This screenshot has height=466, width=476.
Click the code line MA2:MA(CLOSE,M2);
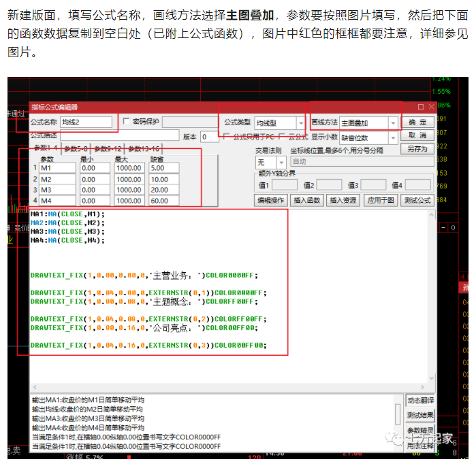[x=67, y=223]
